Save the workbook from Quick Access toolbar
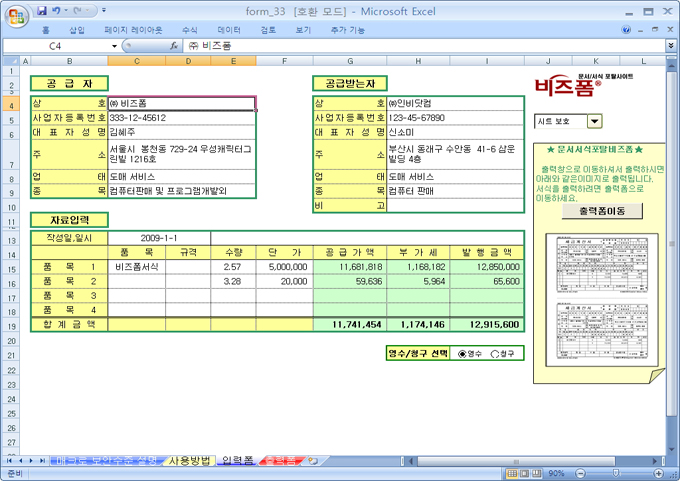The width and height of the screenshot is (680, 481). 40,11
